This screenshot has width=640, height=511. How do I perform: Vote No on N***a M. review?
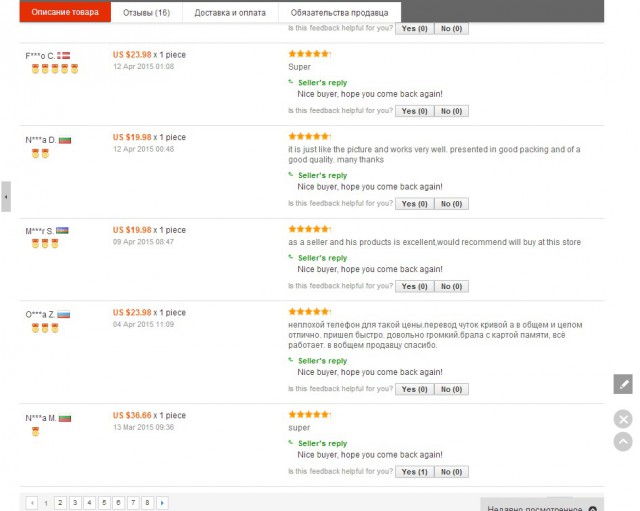point(451,472)
